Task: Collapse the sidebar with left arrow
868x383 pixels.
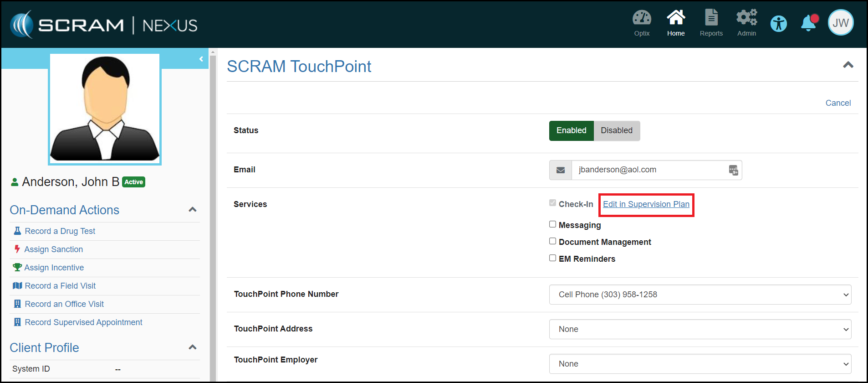Action: tap(201, 59)
